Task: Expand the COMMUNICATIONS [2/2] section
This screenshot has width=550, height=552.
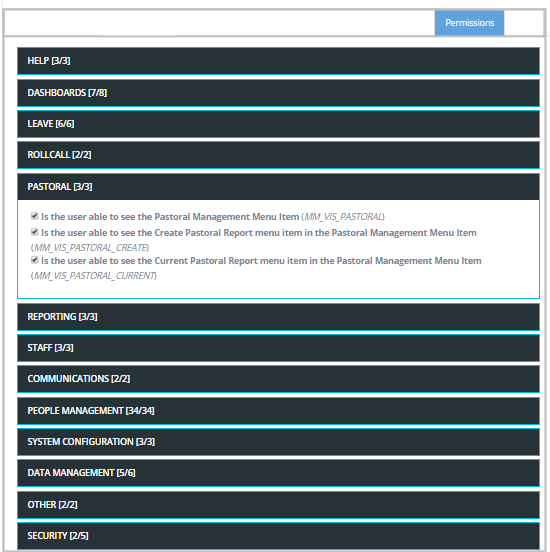Action: pos(278,379)
